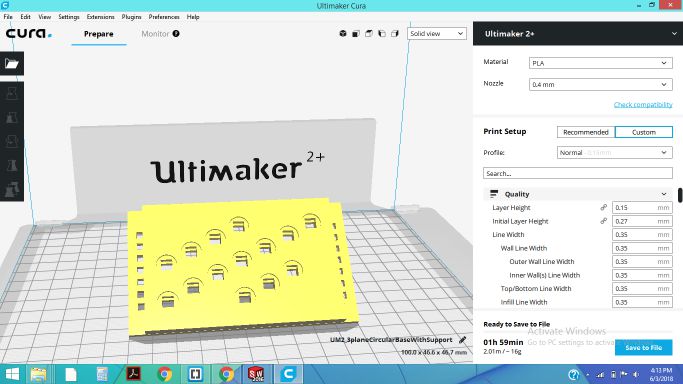
Task: Click the Cura logo
Action: [28, 34]
